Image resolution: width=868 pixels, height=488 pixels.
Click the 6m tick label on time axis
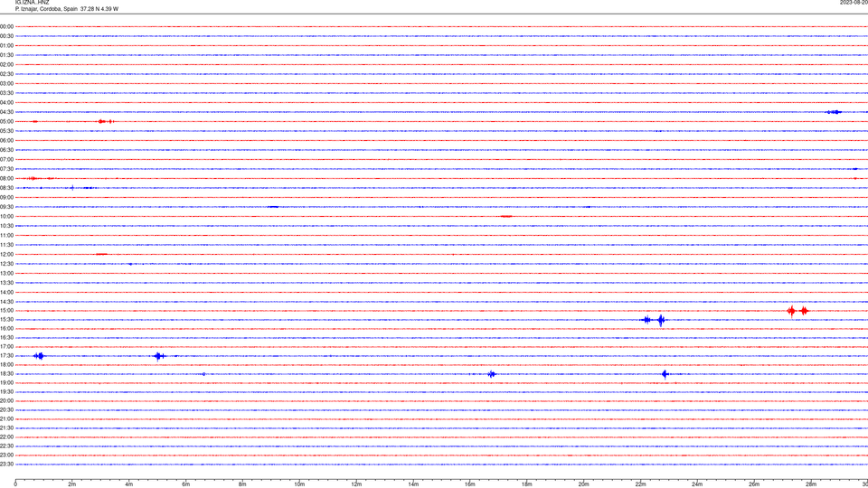pos(186,484)
